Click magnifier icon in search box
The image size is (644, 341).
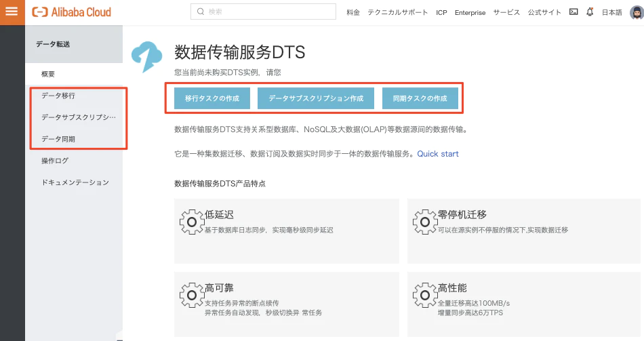(x=201, y=12)
